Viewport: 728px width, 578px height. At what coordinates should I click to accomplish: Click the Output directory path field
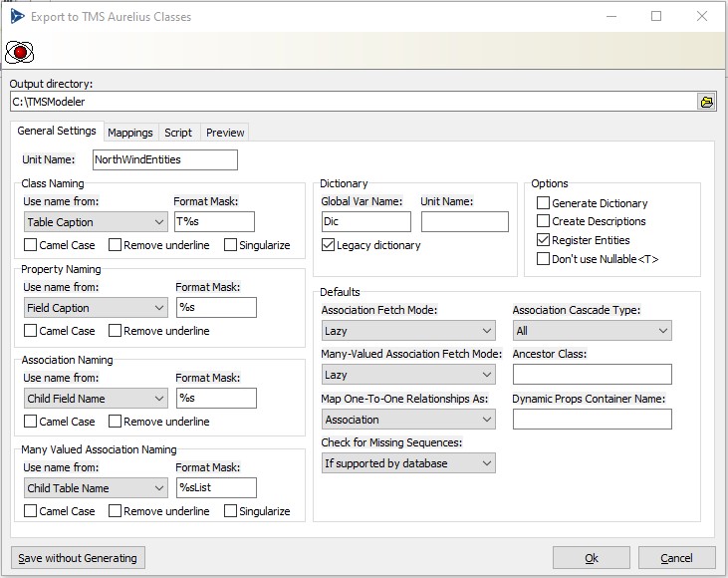click(353, 102)
